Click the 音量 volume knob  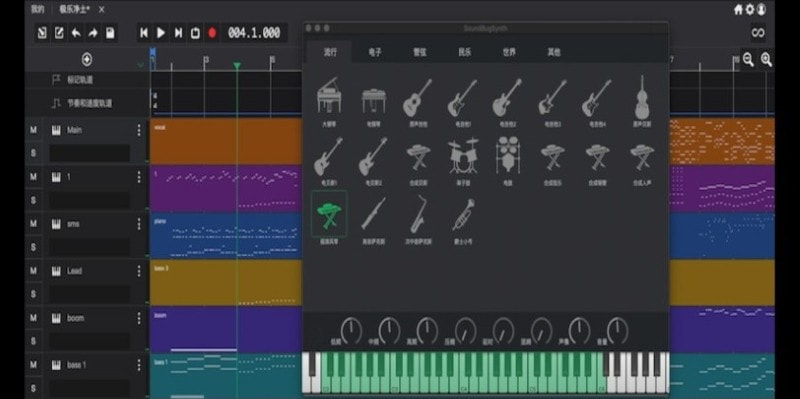[617, 330]
